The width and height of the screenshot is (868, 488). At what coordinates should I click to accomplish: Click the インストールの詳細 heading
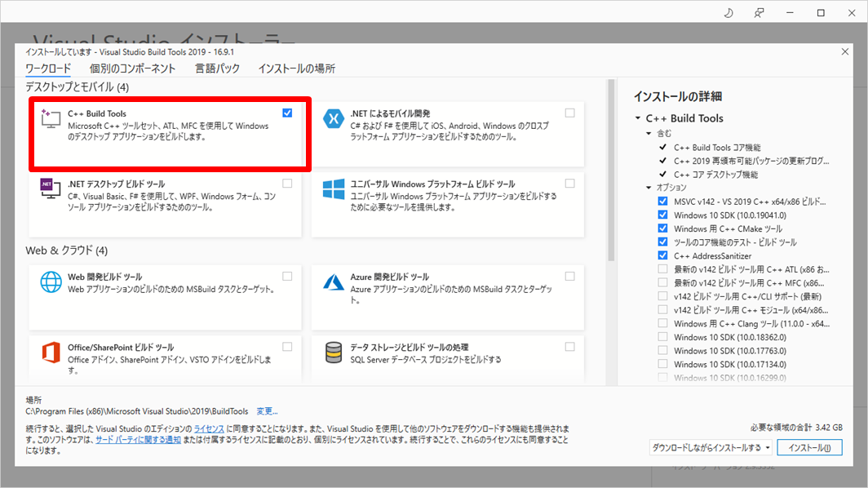coord(678,96)
